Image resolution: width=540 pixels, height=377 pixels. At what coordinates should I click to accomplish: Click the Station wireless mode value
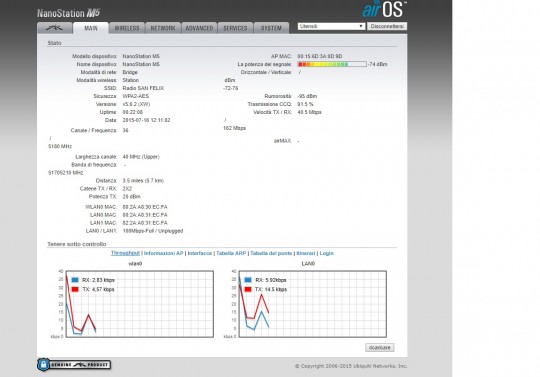click(131, 80)
